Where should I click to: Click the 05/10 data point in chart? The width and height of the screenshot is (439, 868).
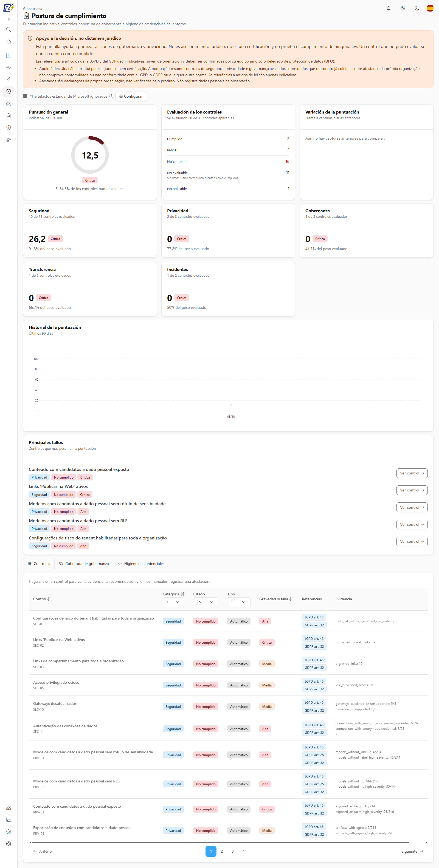click(231, 405)
